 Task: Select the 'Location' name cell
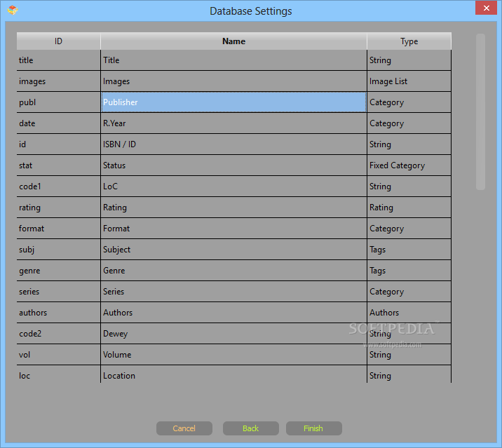pos(233,374)
